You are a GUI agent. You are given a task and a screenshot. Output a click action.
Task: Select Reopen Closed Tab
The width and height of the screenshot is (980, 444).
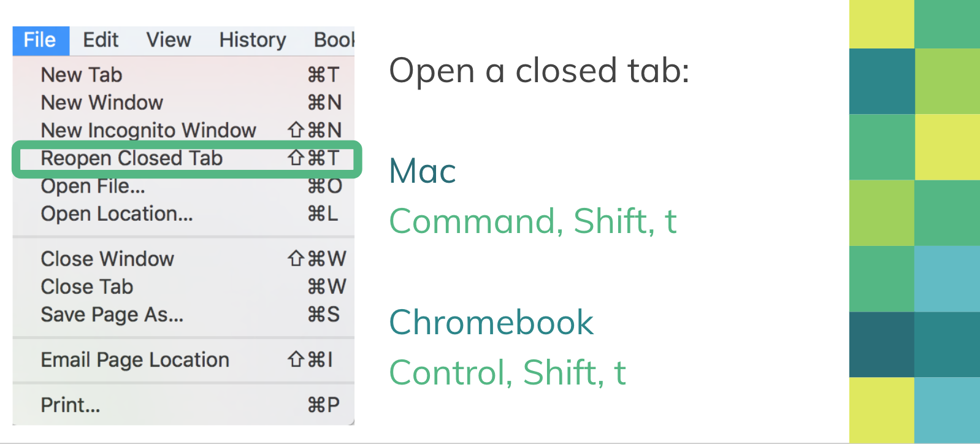pos(131,158)
